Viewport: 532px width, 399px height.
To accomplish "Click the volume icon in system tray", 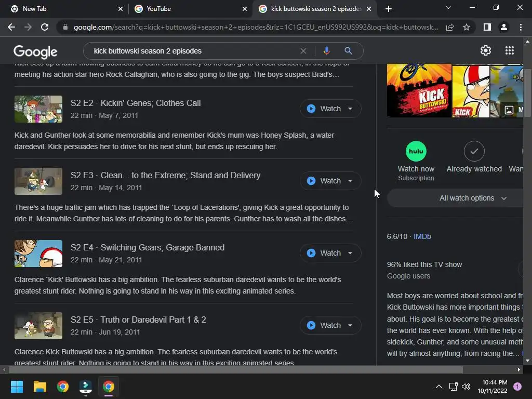I will tap(466, 387).
